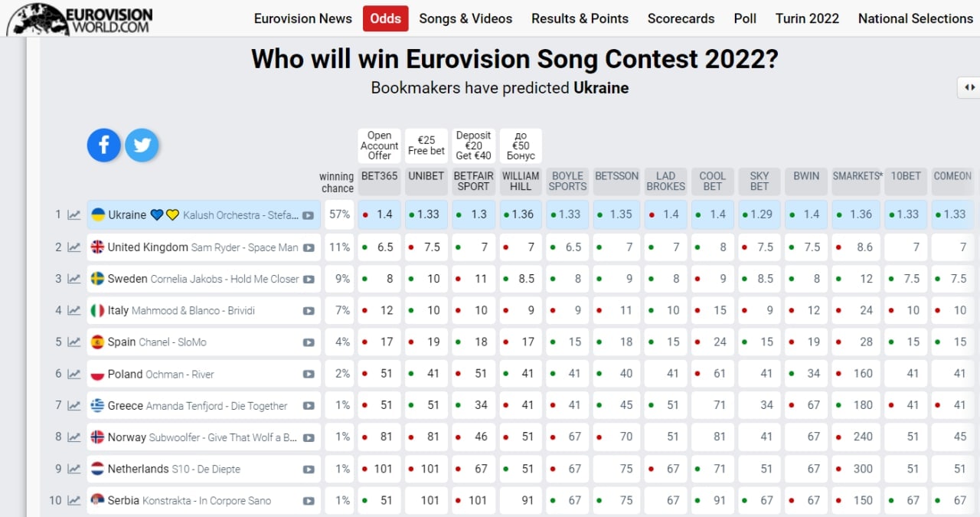
Task: Open the Facebook share icon
Action: coord(103,145)
